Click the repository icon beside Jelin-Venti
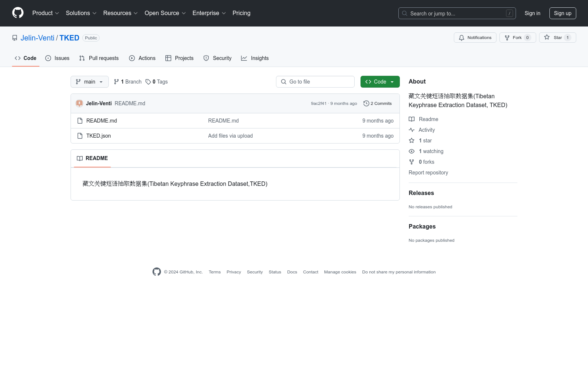588x368 pixels. pyautogui.click(x=15, y=38)
